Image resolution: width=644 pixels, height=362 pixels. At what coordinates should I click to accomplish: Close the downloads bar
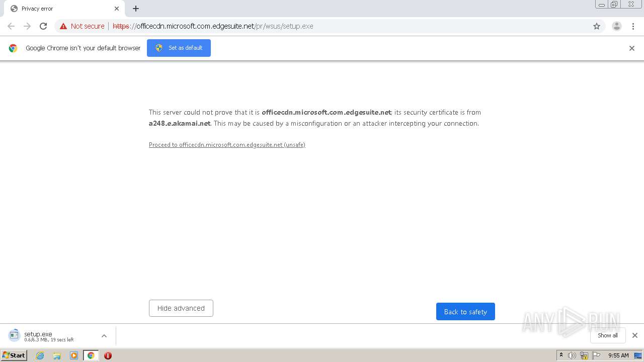click(x=635, y=335)
